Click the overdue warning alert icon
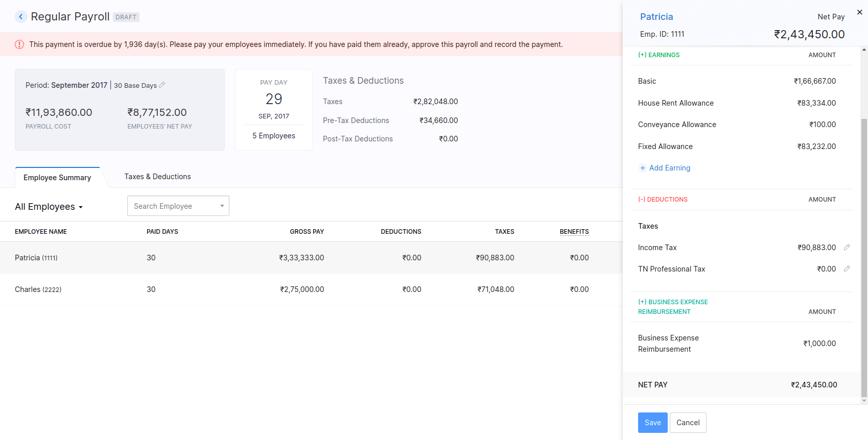Viewport: 868px width, 440px height. click(19, 44)
